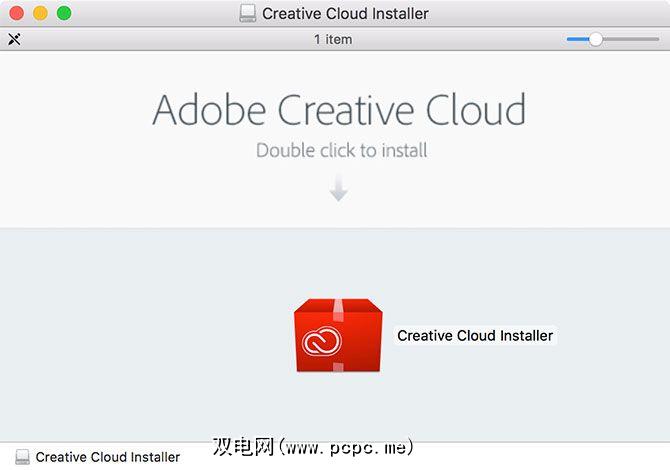The width and height of the screenshot is (670, 470).
Task: Click the Creative Cloud Installer path bar label
Action: [x=108, y=457]
